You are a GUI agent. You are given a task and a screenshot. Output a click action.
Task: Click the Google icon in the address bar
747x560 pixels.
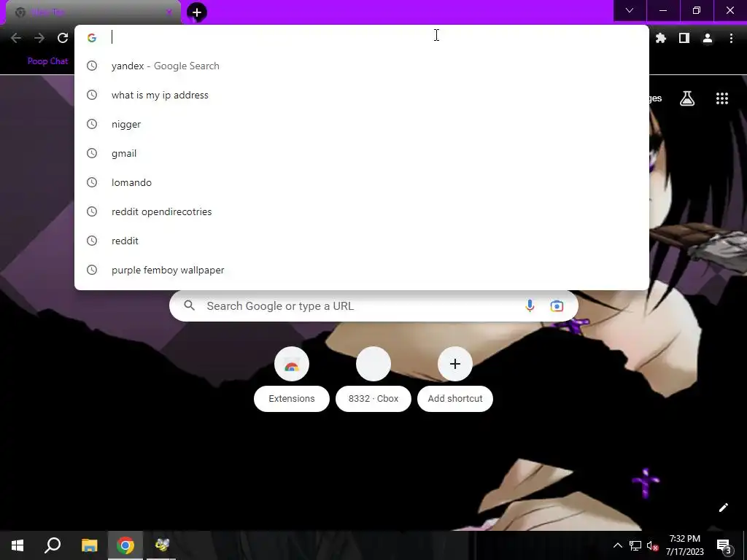(92, 38)
